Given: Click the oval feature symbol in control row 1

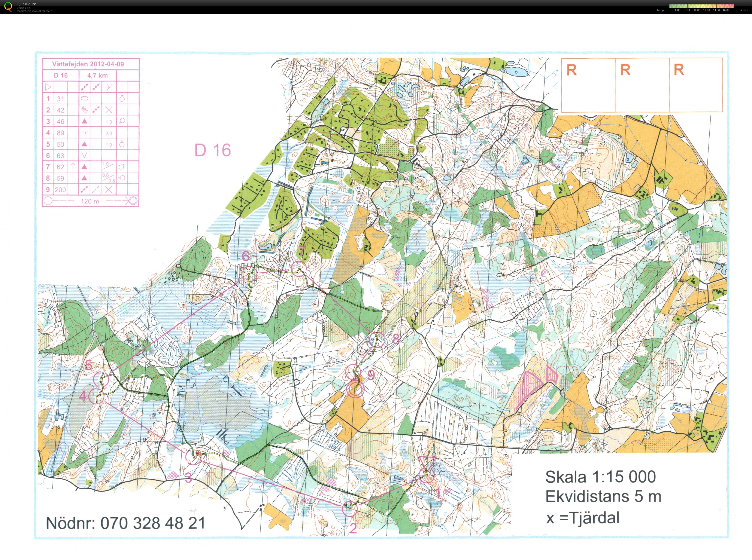Looking at the screenshot, I should click(x=84, y=99).
